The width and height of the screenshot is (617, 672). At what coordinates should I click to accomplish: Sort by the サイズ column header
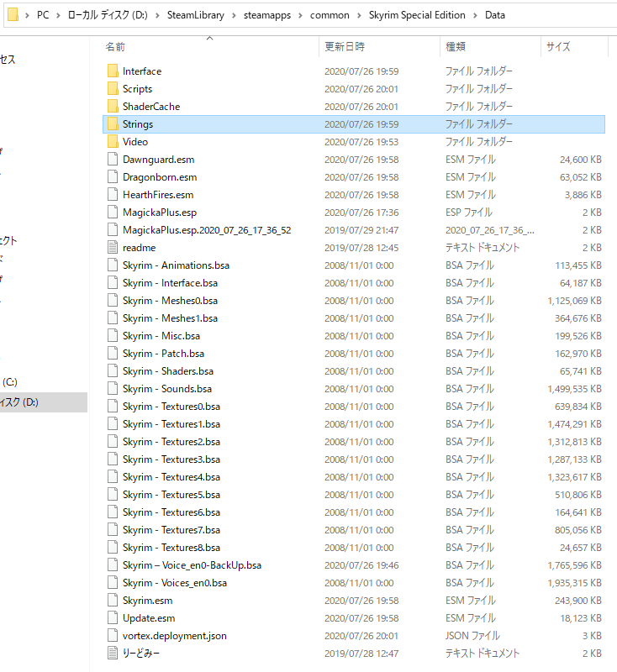point(558,47)
